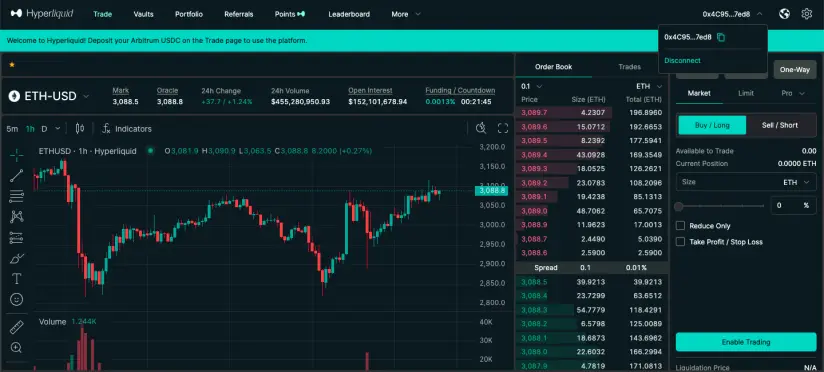Open the Leaderboard page
The height and width of the screenshot is (372, 824).
[x=349, y=14]
